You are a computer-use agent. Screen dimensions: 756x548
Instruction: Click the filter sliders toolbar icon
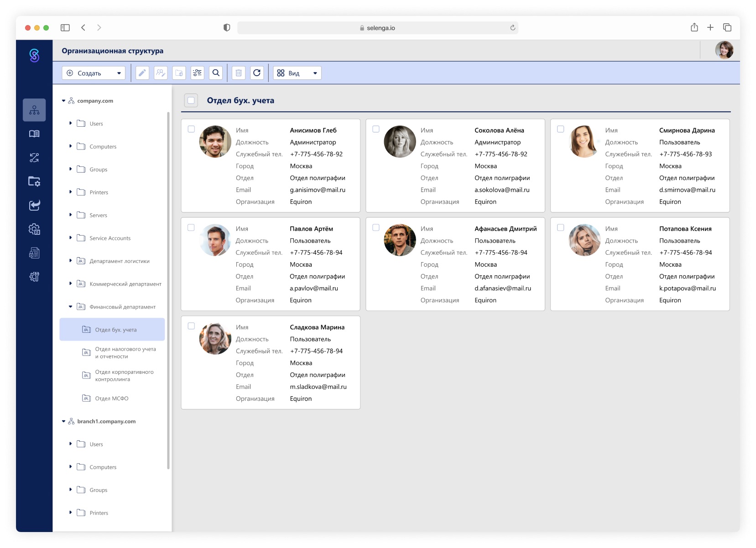(197, 73)
